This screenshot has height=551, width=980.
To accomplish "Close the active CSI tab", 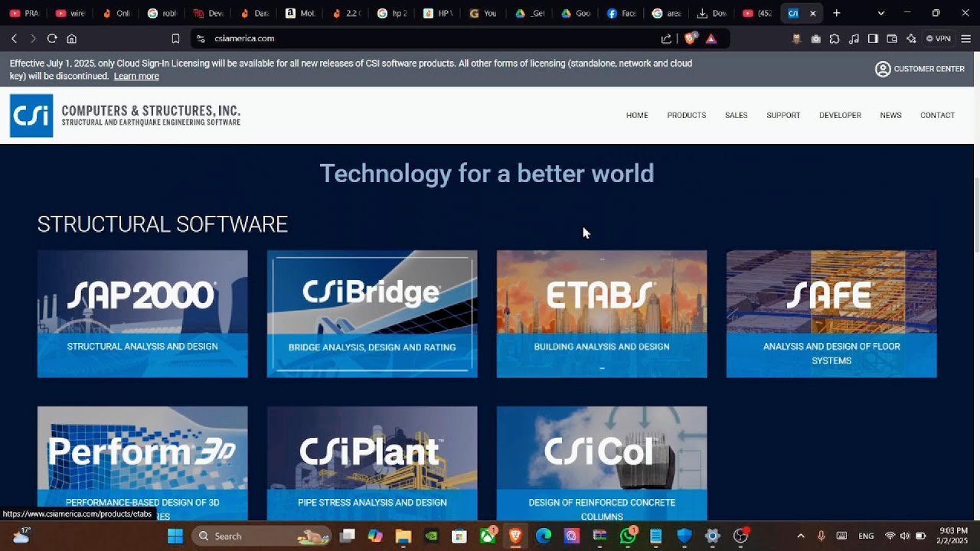I will [813, 13].
